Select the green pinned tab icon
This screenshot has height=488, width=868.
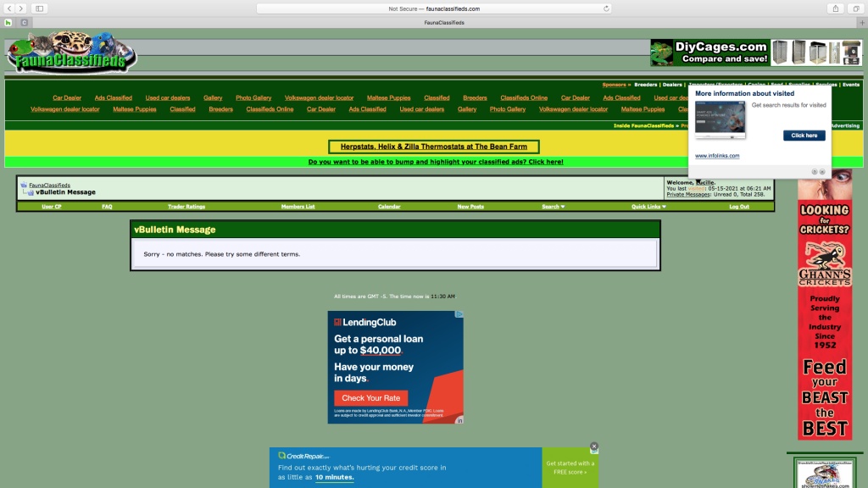(8, 23)
